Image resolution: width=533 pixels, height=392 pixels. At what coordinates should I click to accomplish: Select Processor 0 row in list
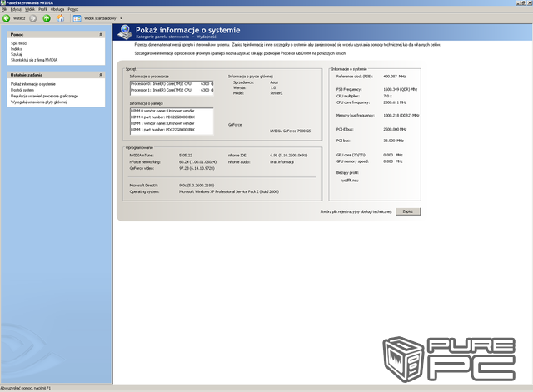(172, 83)
